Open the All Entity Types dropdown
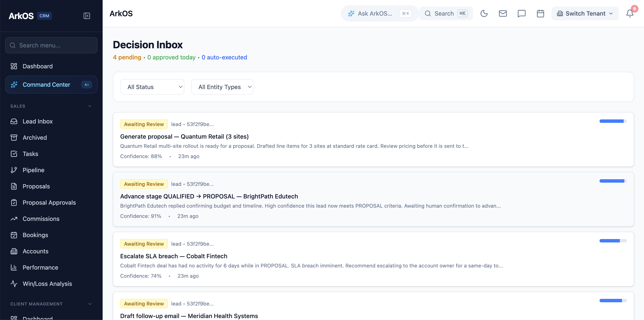The width and height of the screenshot is (644, 320). point(222,87)
